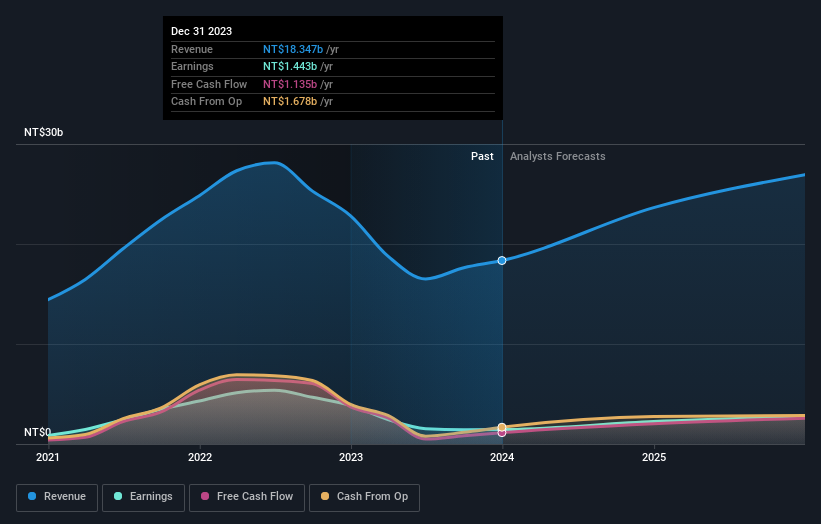Click the Free Cash Flow label in tooltip
The height and width of the screenshot is (524, 821).
[209, 84]
